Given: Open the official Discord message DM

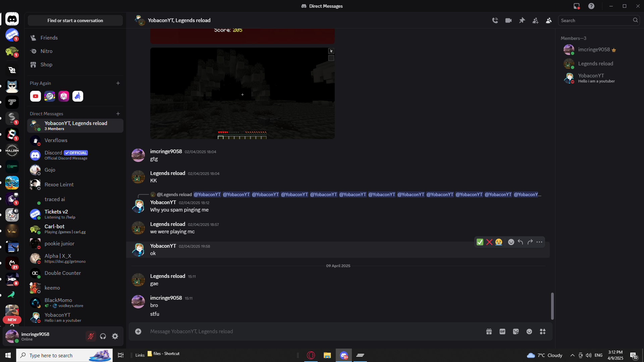Looking at the screenshot, I should click(x=75, y=155).
